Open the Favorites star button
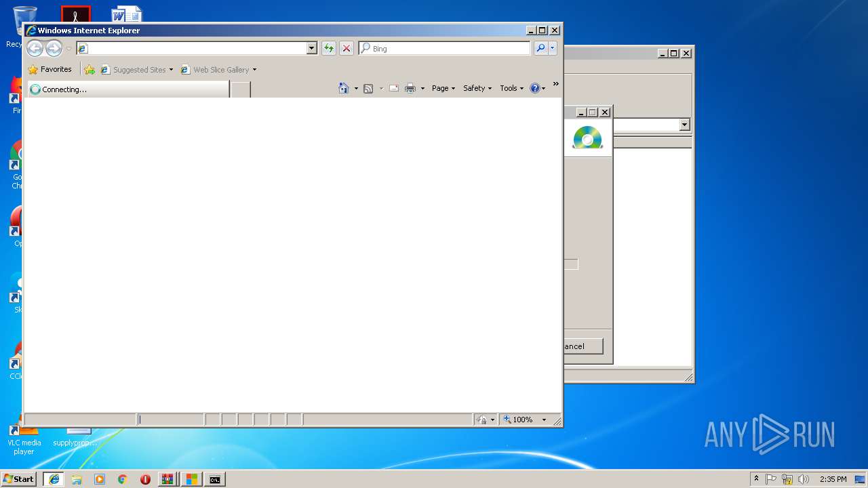This screenshot has width=868, height=488. 50,69
